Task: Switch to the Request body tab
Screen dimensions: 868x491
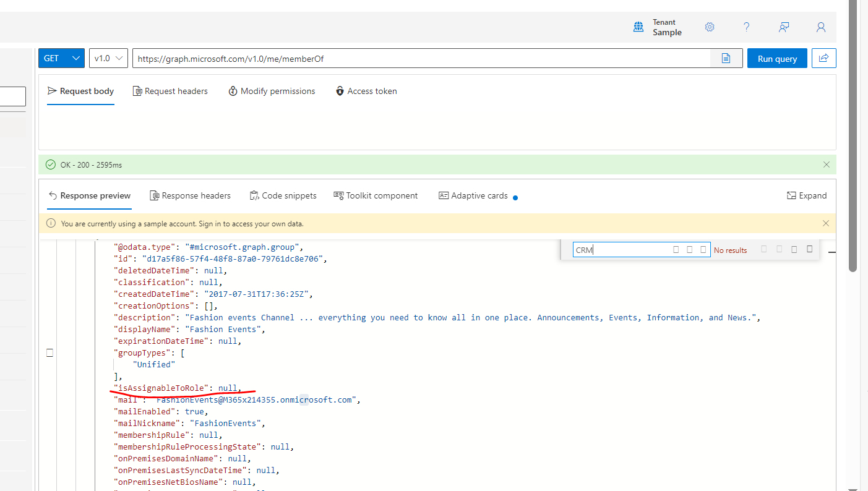Action: (x=80, y=91)
